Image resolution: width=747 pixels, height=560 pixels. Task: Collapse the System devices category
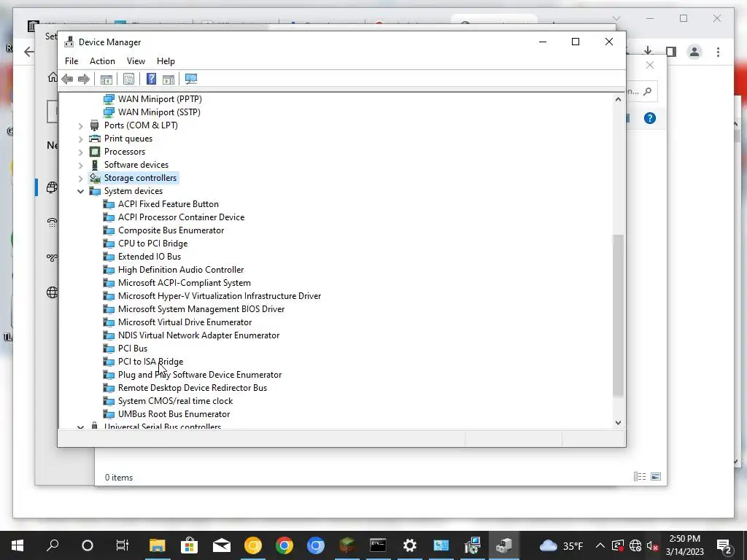coord(80,192)
